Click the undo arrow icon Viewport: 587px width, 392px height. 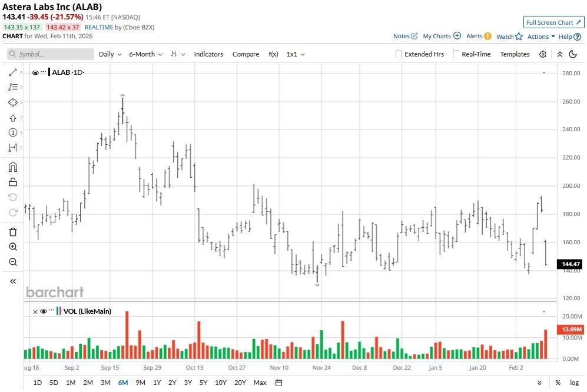(x=13, y=197)
